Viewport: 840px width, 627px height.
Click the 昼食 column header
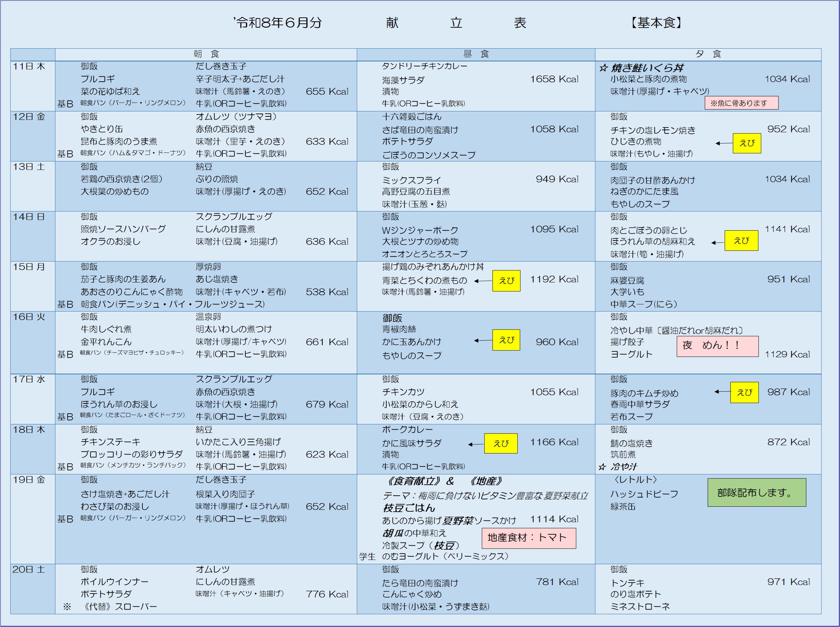click(x=476, y=54)
